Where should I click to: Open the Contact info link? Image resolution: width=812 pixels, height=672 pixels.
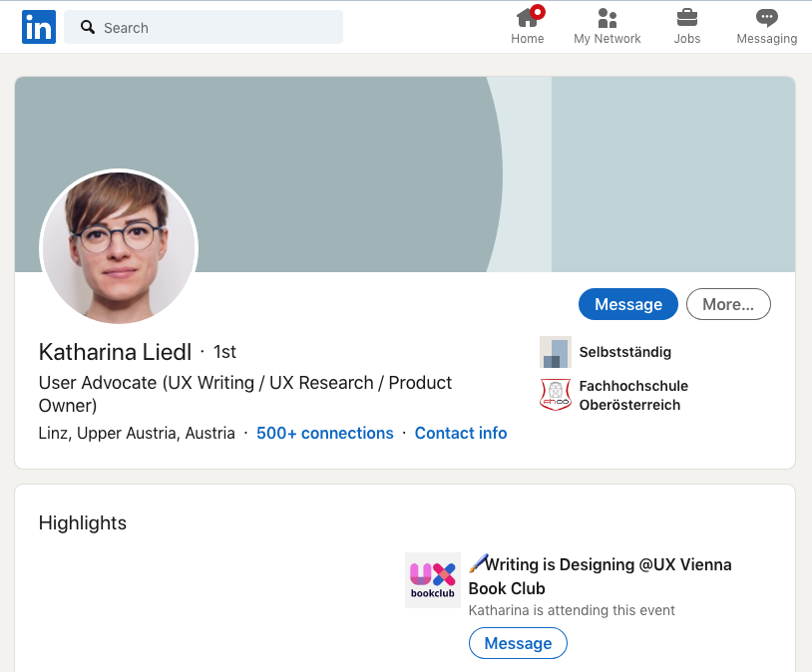[x=461, y=433]
